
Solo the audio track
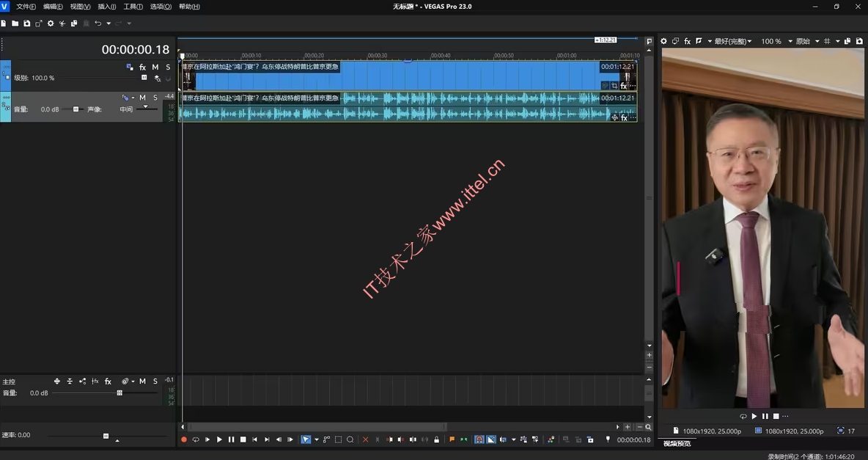click(x=155, y=98)
